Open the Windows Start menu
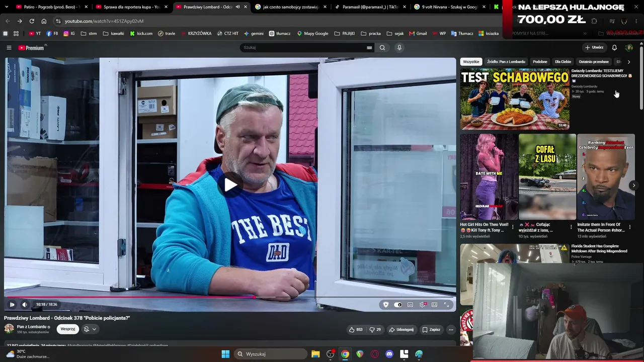 tap(225, 354)
